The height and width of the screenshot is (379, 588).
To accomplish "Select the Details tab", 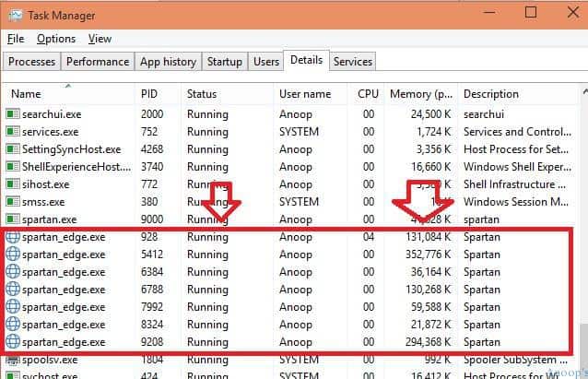I will point(306,60).
